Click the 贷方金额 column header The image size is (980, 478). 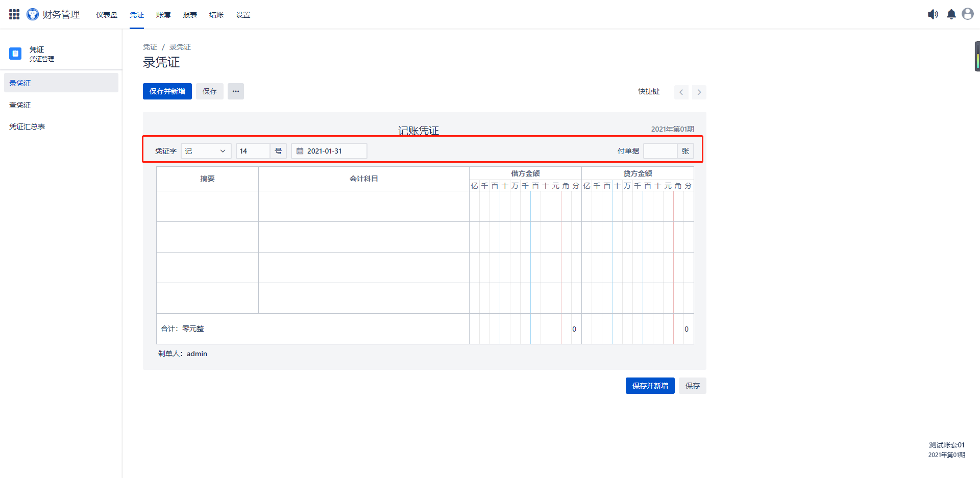[x=638, y=173]
